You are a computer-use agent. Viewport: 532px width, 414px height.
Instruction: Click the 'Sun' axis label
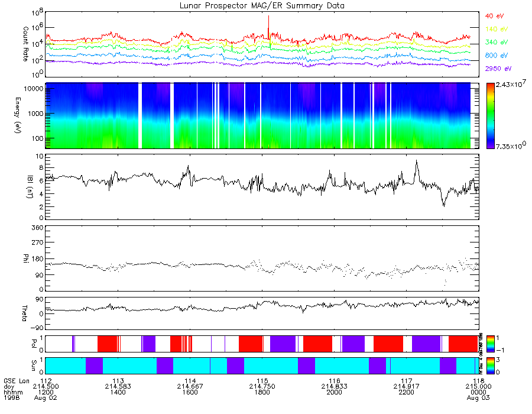coord(33,366)
